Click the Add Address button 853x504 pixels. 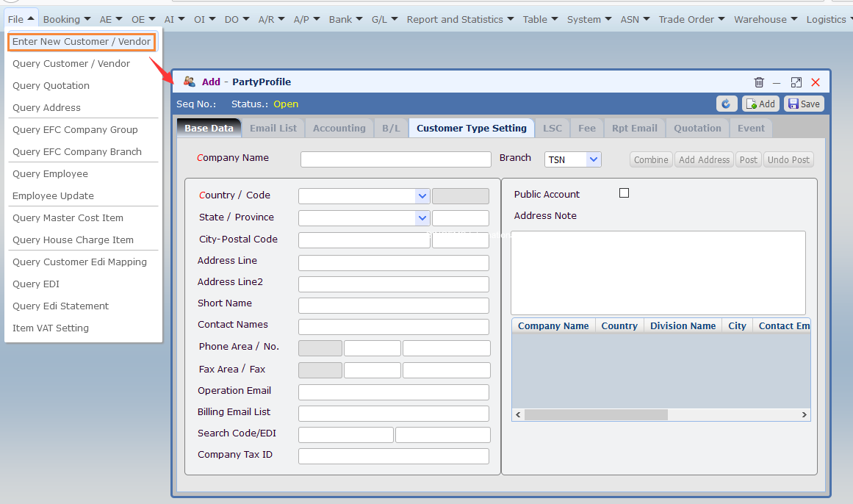pyautogui.click(x=704, y=159)
